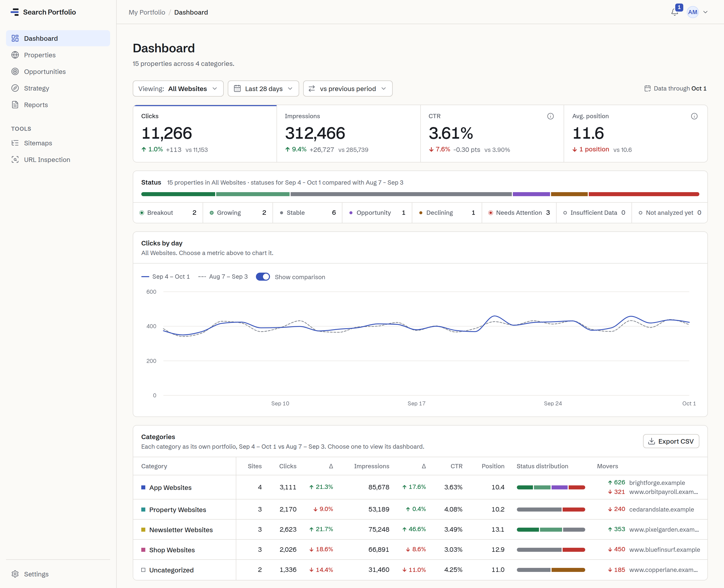This screenshot has width=724, height=588.
Task: Open the vs previous period dropdown
Action: pyautogui.click(x=348, y=89)
